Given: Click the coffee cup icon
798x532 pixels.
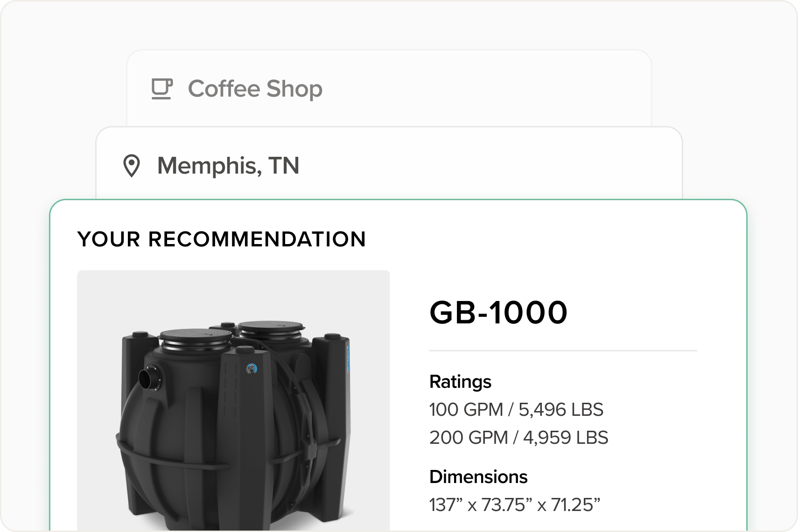Looking at the screenshot, I should (162, 89).
